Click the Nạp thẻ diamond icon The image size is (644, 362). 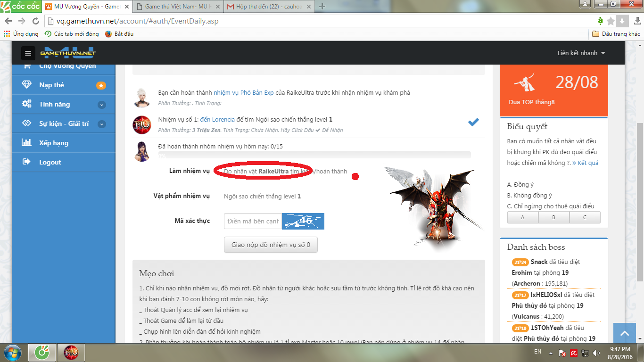click(26, 85)
